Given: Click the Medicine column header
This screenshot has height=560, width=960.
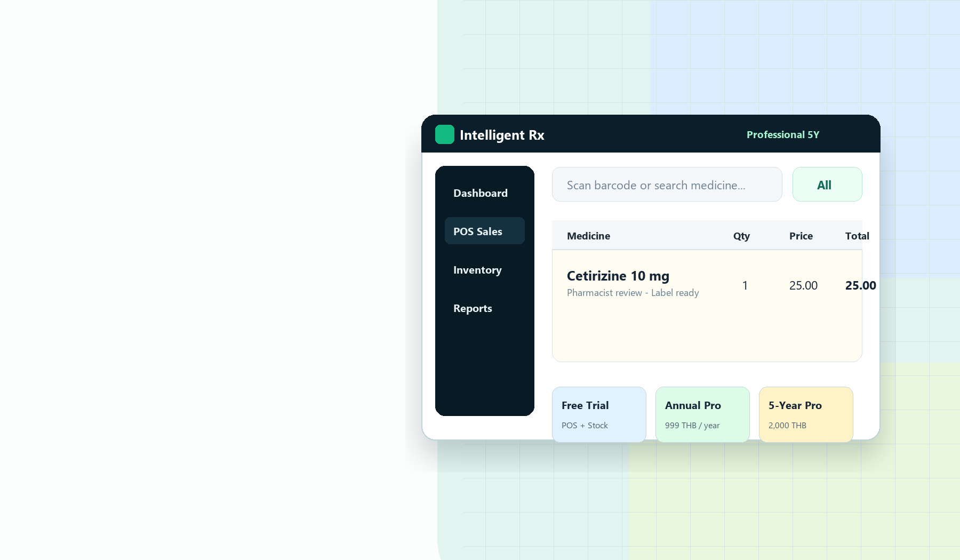Looking at the screenshot, I should point(588,236).
